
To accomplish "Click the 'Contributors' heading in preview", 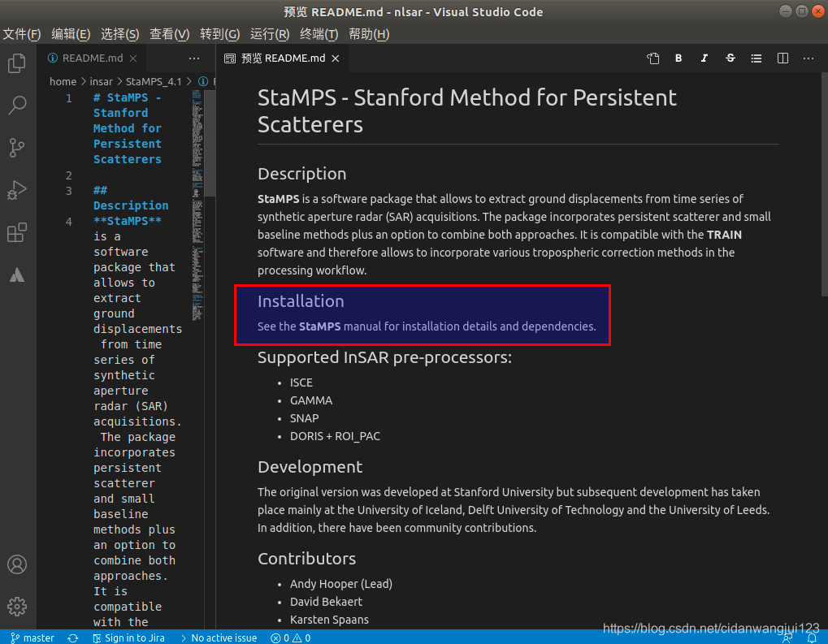I will pos(307,559).
